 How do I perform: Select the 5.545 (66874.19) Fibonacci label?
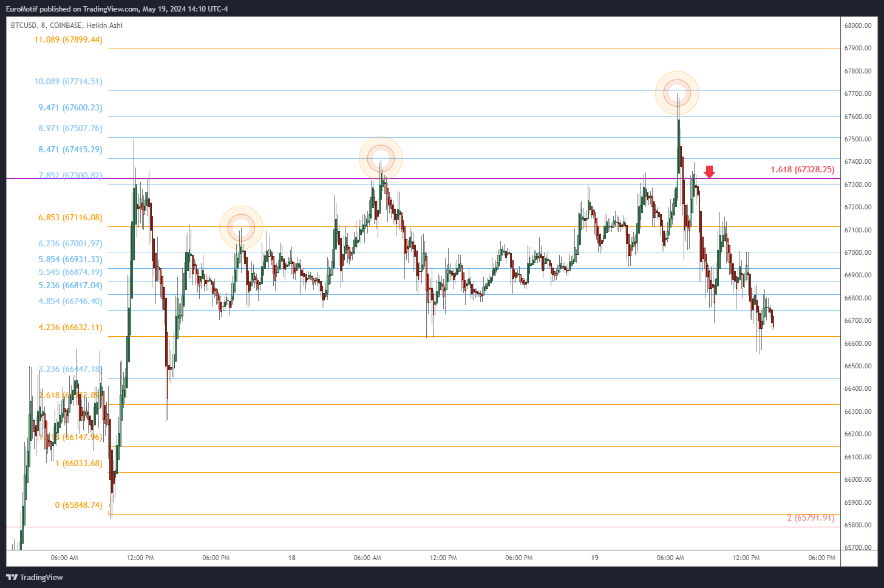(70, 272)
